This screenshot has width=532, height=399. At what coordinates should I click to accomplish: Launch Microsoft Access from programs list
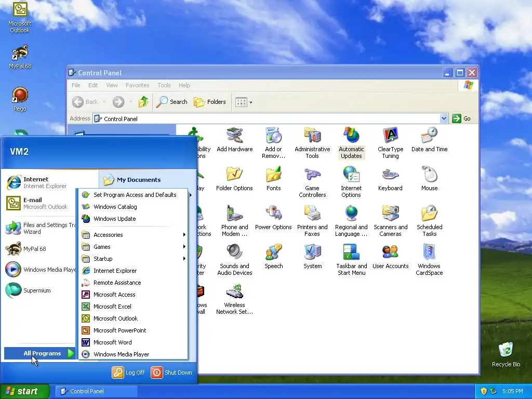coord(134,295)
